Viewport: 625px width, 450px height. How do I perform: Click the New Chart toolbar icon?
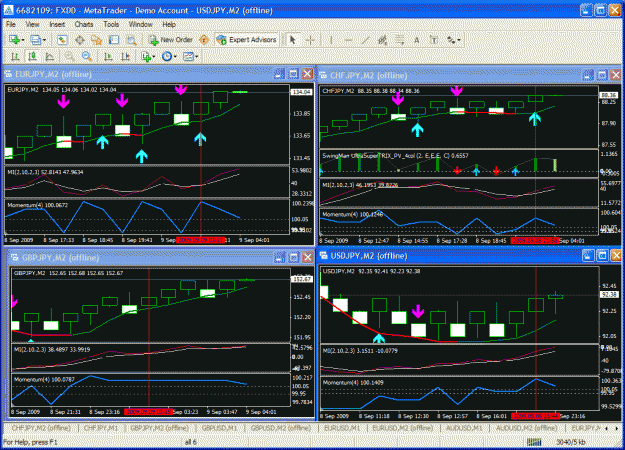pyautogui.click(x=14, y=40)
